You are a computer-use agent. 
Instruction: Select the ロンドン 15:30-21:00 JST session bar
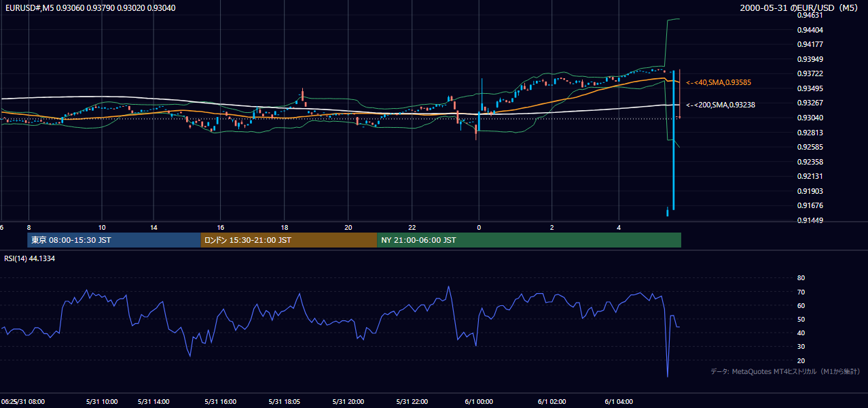[x=289, y=240]
